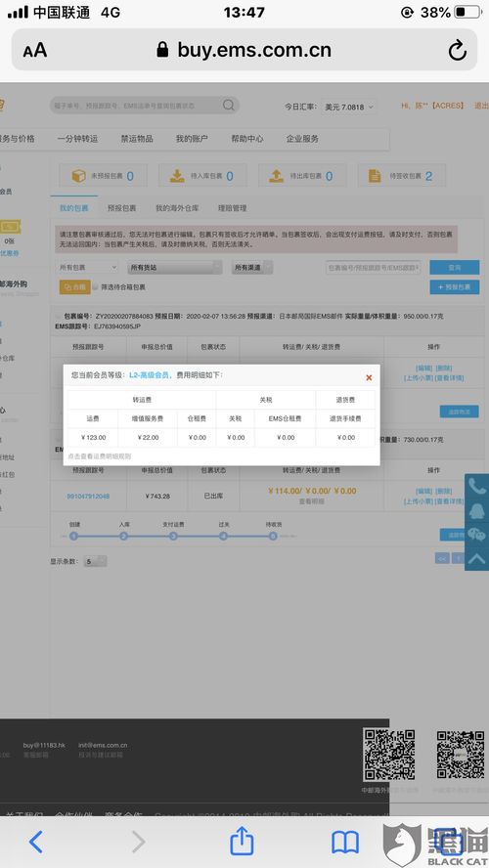Viewport: 489px width, 868px height.
Task: Open the 一分钟转运 menu item
Action: pyautogui.click(x=77, y=139)
